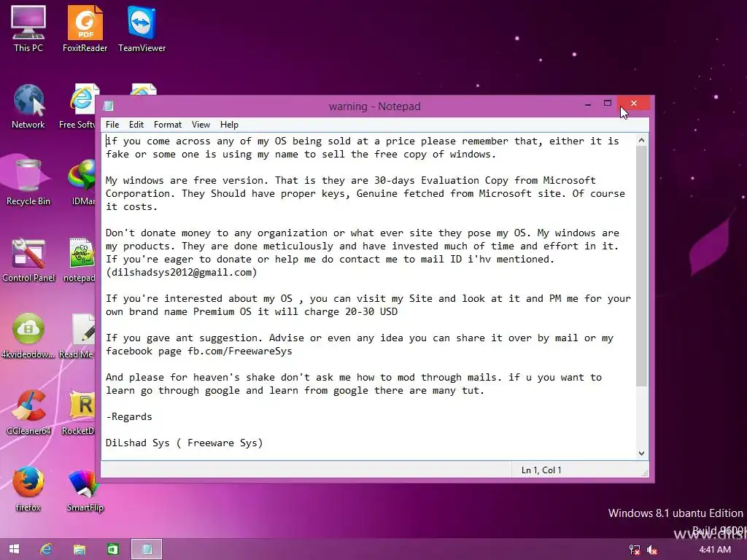Select the IDMan desktop icon
747x560 pixels.
tap(82, 182)
